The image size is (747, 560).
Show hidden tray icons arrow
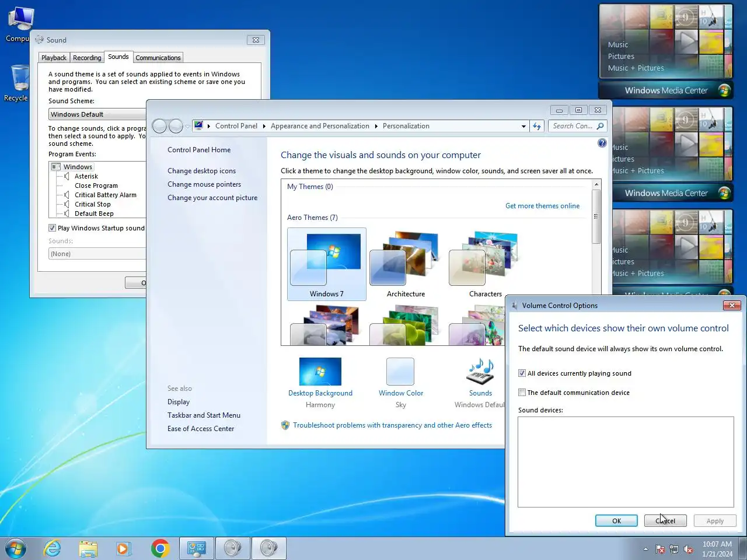point(645,549)
